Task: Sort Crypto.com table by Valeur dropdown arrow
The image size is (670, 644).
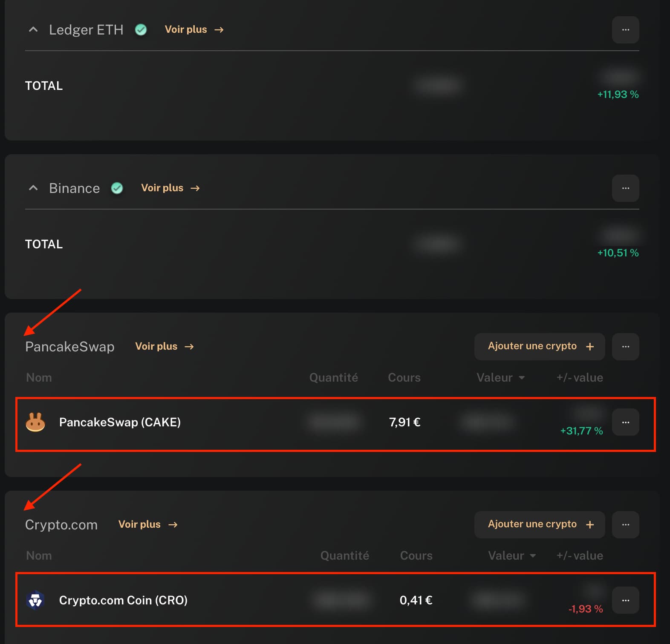Action: (x=533, y=556)
